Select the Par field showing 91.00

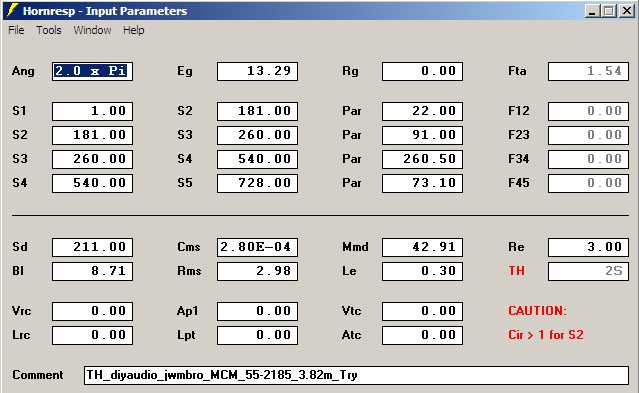click(x=423, y=135)
